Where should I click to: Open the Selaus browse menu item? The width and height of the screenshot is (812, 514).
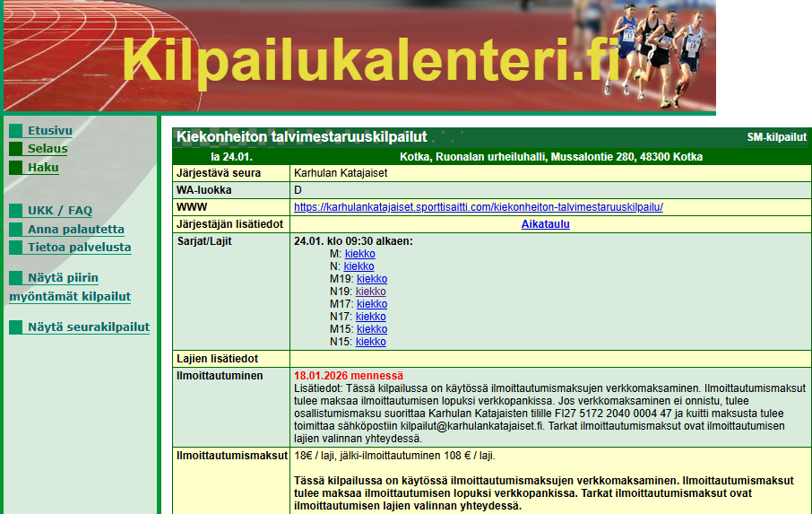(48, 149)
